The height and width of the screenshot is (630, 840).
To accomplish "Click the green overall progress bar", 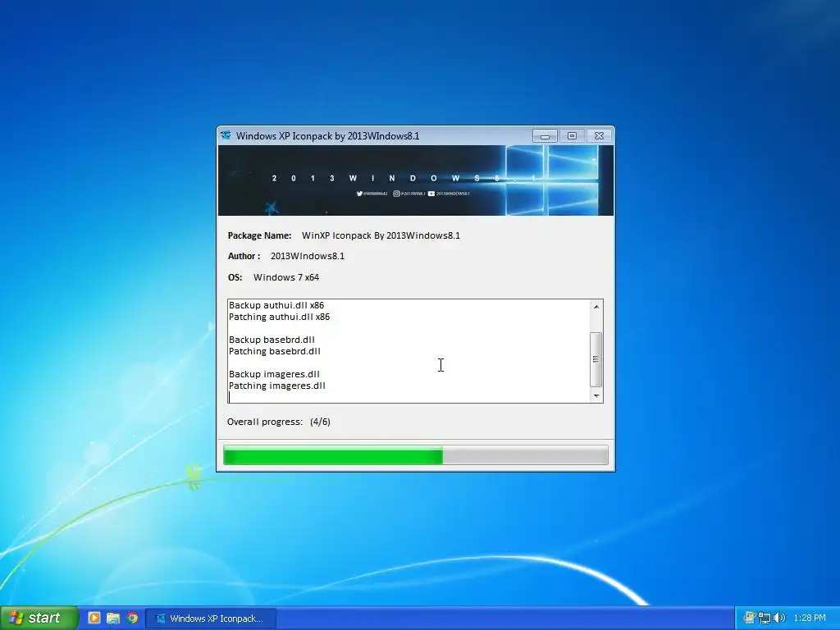I will 416,455.
